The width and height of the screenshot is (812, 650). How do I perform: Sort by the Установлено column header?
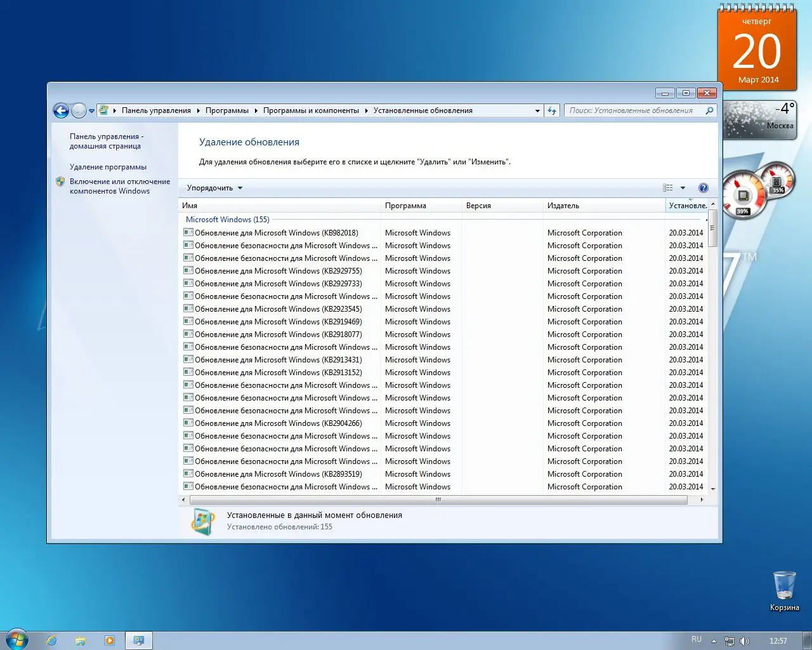click(x=687, y=206)
